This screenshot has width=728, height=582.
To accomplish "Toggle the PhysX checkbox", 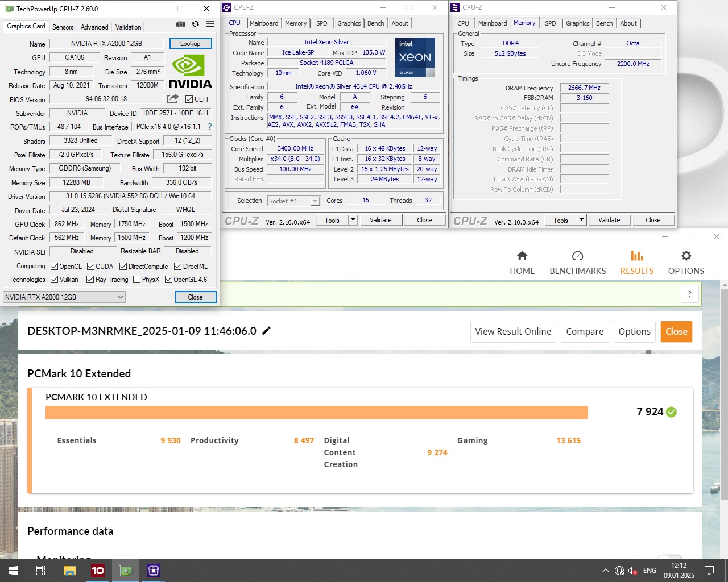I will pyautogui.click(x=136, y=279).
